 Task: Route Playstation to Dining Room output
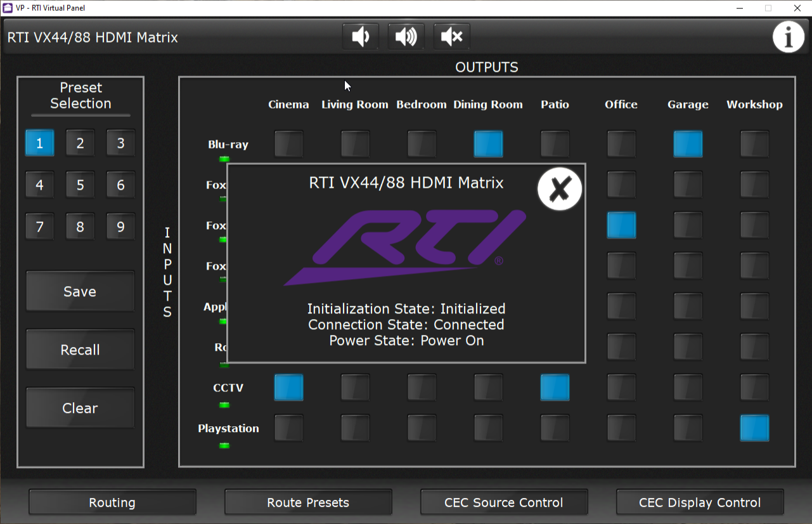[x=488, y=428]
